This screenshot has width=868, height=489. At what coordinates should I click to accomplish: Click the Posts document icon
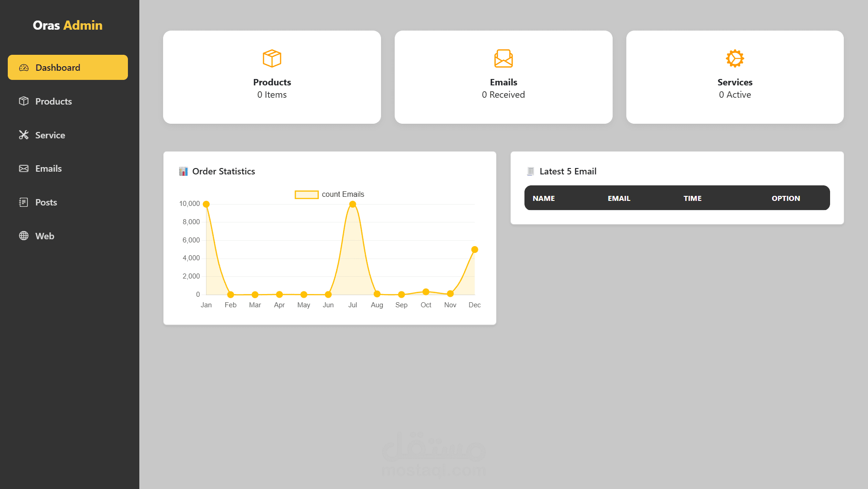click(24, 202)
